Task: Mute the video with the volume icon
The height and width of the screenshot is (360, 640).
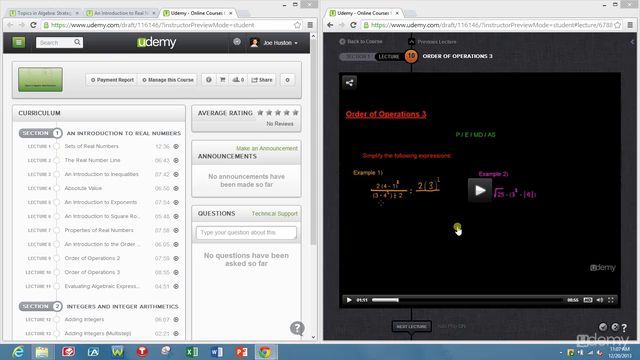Action: click(600, 300)
